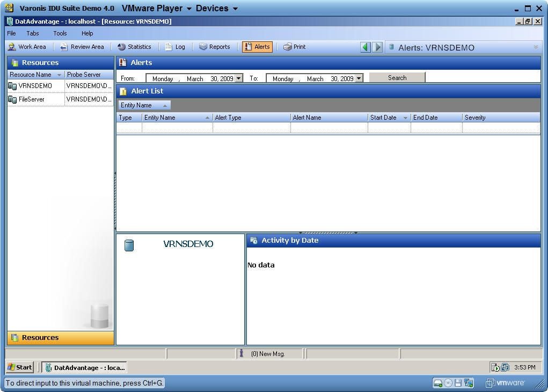Click the Windows Start button
The width and height of the screenshot is (548, 392).
click(x=20, y=367)
